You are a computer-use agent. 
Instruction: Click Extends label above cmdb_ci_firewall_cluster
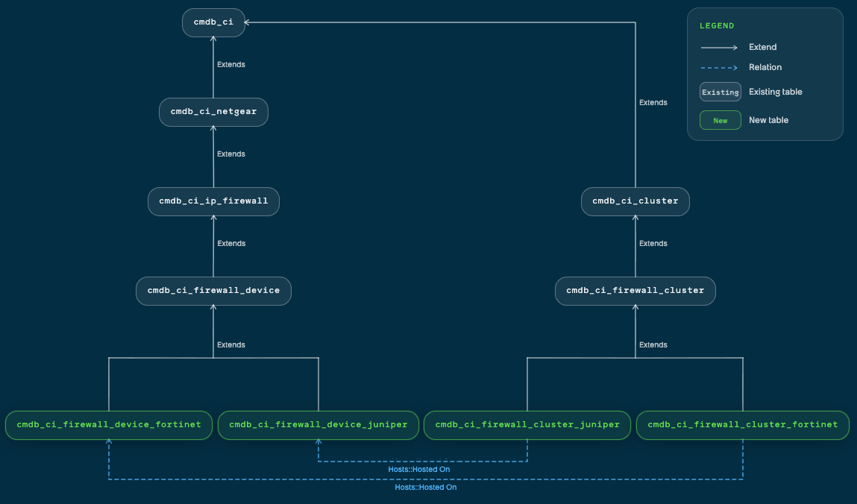[x=653, y=244]
